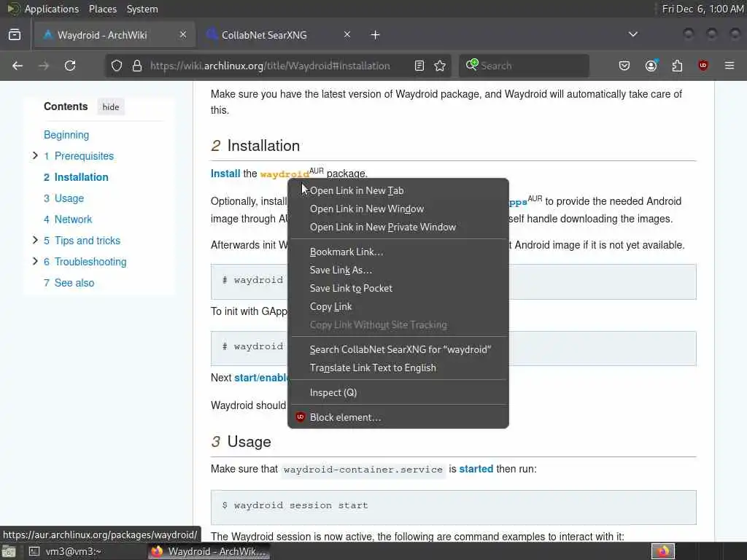Expand Prerequisites section in Contents
The height and width of the screenshot is (560, 747).
click(x=35, y=156)
